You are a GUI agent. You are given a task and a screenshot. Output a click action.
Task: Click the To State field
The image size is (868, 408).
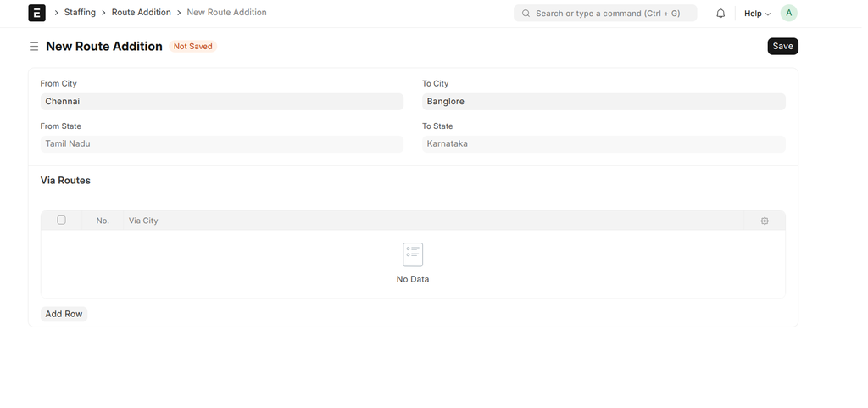[x=604, y=144]
